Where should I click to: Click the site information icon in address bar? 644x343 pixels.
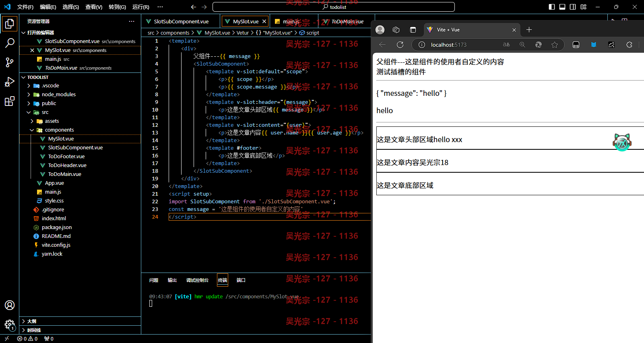coord(421,45)
